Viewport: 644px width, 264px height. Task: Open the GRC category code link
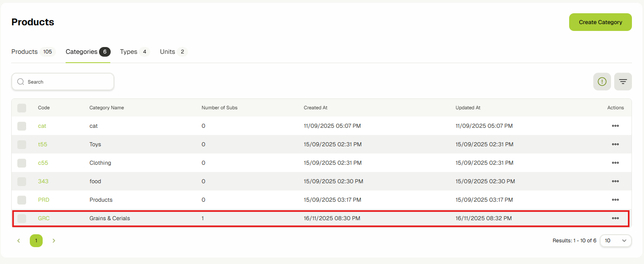(43, 218)
